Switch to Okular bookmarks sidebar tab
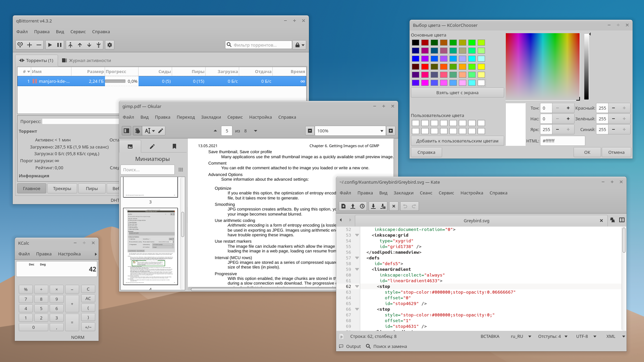The height and width of the screenshot is (362, 644). [174, 146]
